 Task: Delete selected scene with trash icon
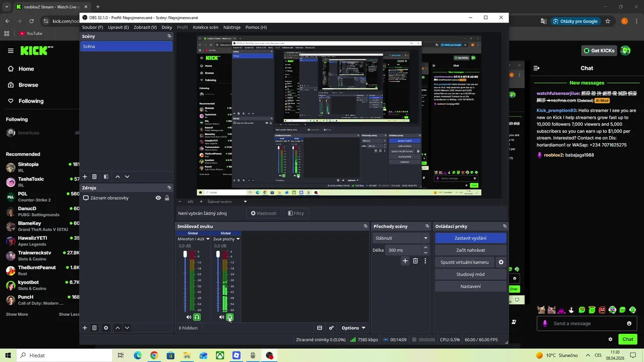click(x=94, y=177)
